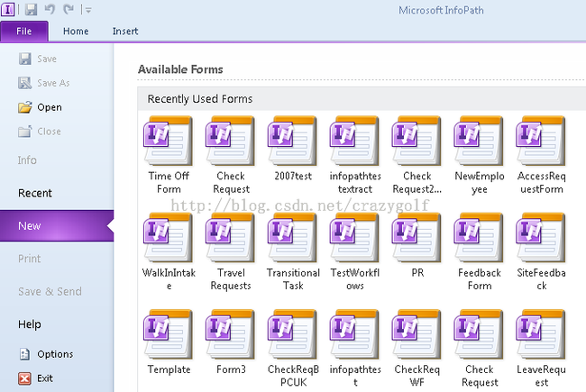586x392 pixels.
Task: Select the 2007test form icon
Action: pyautogui.click(x=292, y=141)
